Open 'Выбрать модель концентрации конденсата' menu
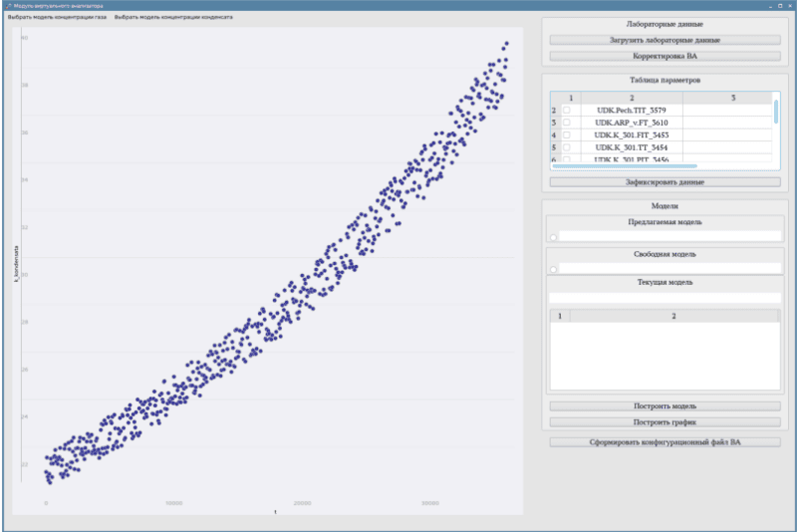This screenshot has width=797, height=532. click(x=173, y=18)
